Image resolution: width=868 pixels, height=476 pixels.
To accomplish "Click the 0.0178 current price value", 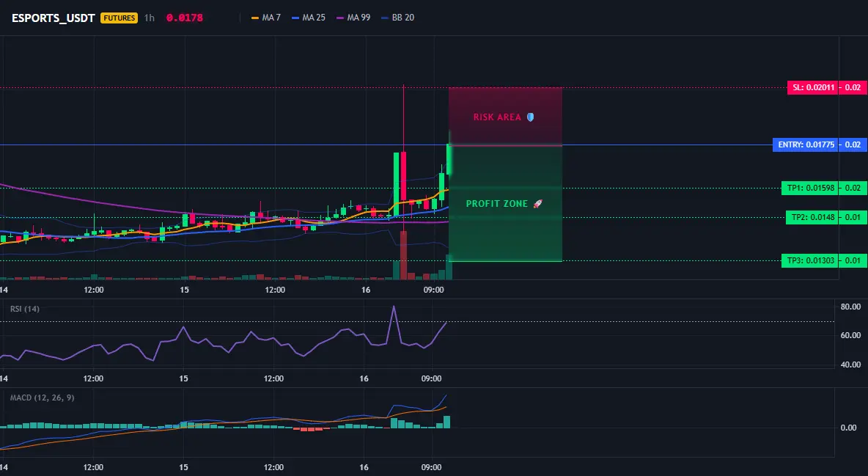I will tap(184, 18).
